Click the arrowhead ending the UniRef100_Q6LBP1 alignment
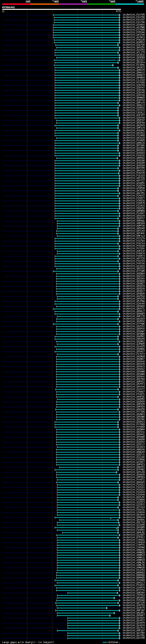The width and height of the screenshot is (146, 644). 115,613
